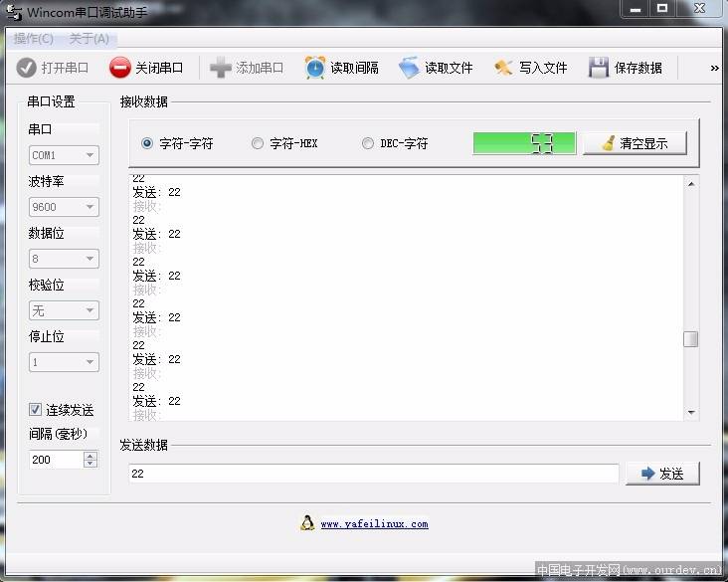Uncheck the 连续发送 checkbox

point(36,410)
